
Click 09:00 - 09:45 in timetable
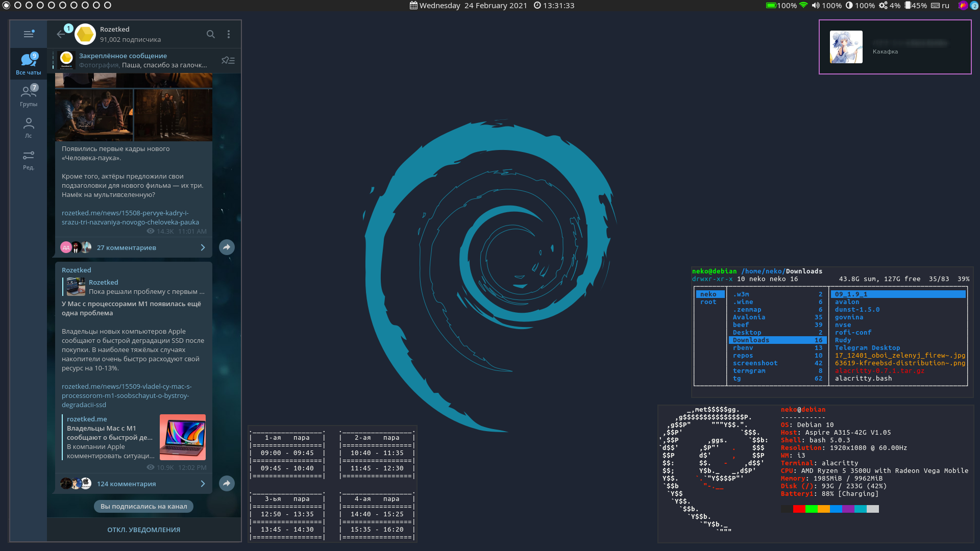coord(287,453)
